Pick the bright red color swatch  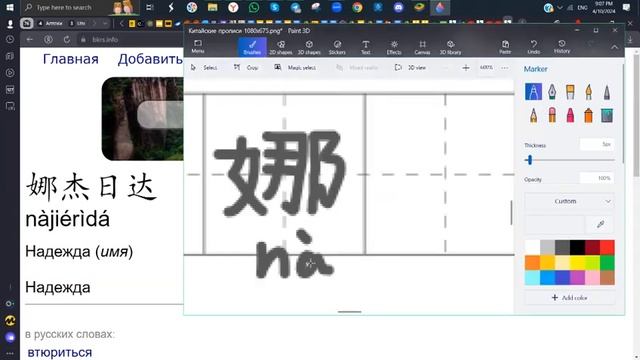(x=607, y=247)
